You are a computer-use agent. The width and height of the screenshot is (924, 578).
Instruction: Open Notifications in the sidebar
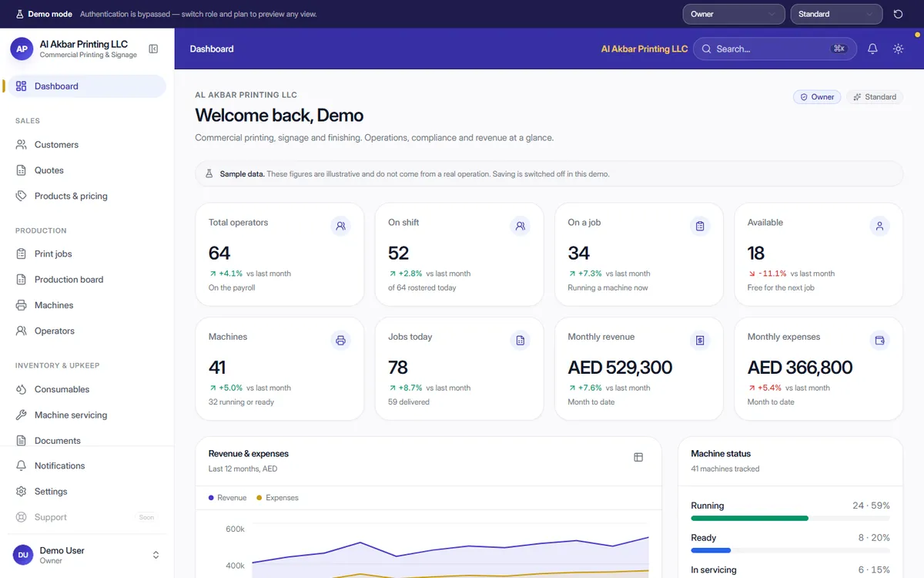[x=86, y=465]
